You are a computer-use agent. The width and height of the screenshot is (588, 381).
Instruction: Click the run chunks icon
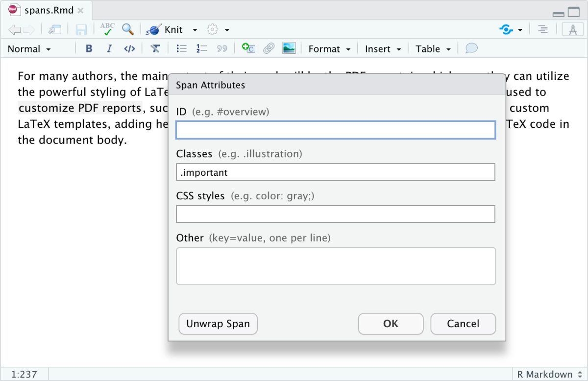(x=506, y=30)
